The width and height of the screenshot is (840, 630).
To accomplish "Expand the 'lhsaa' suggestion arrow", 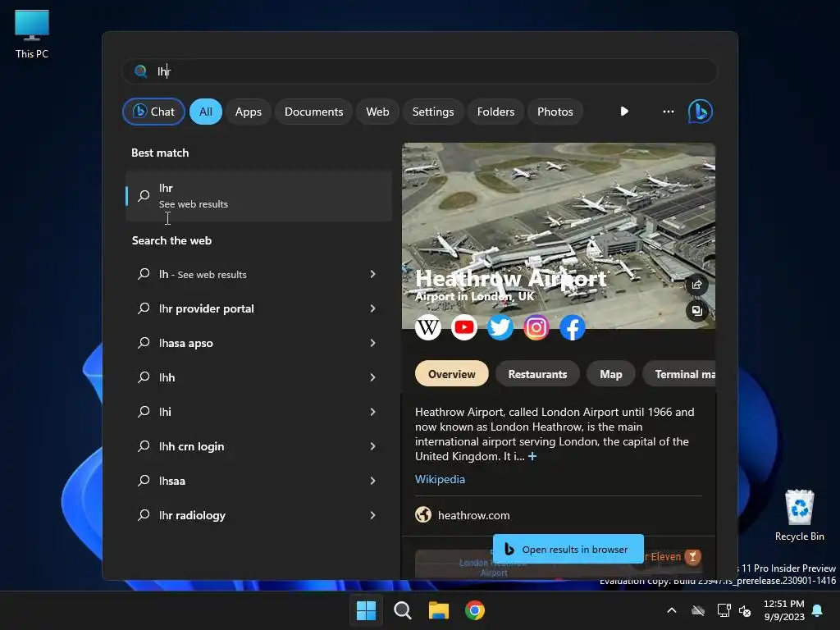I will [373, 481].
